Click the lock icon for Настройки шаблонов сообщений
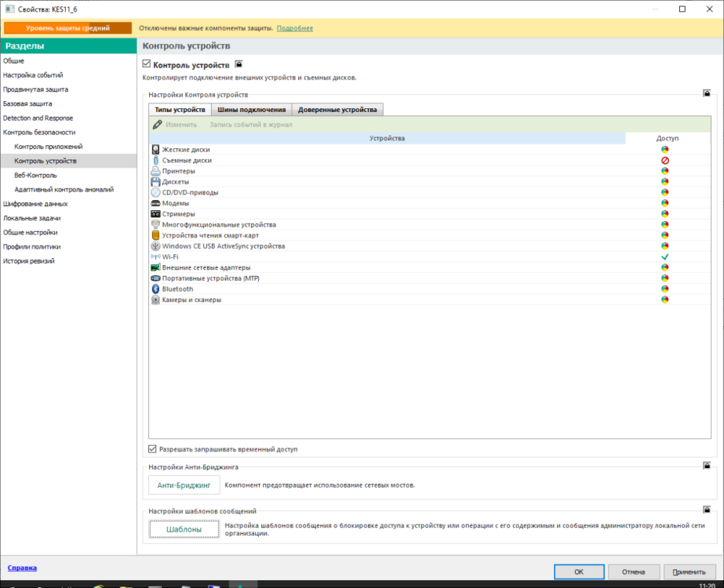 pos(707,510)
